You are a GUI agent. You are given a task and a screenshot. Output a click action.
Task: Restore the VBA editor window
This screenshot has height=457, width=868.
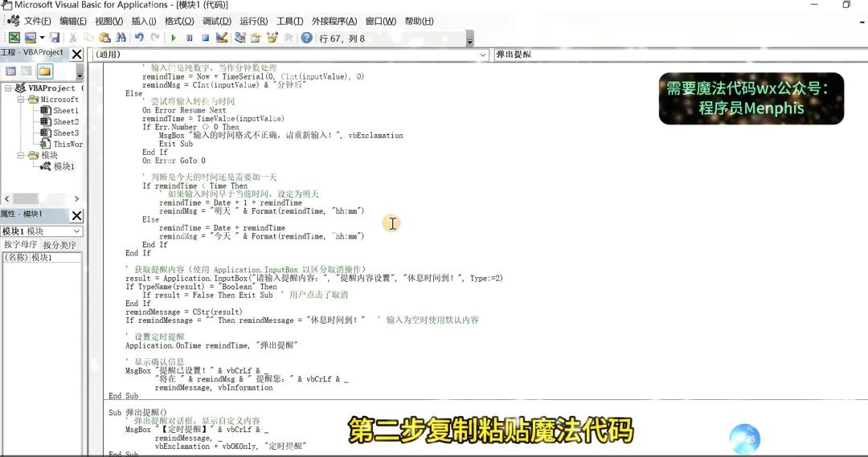click(846, 5)
